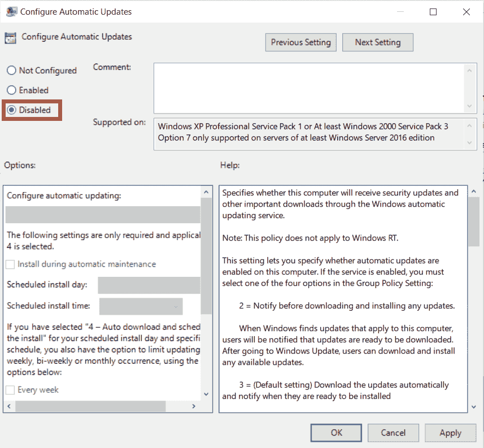The width and height of the screenshot is (484, 448).
Task: Confirm changes with the OK button
Action: (336, 433)
